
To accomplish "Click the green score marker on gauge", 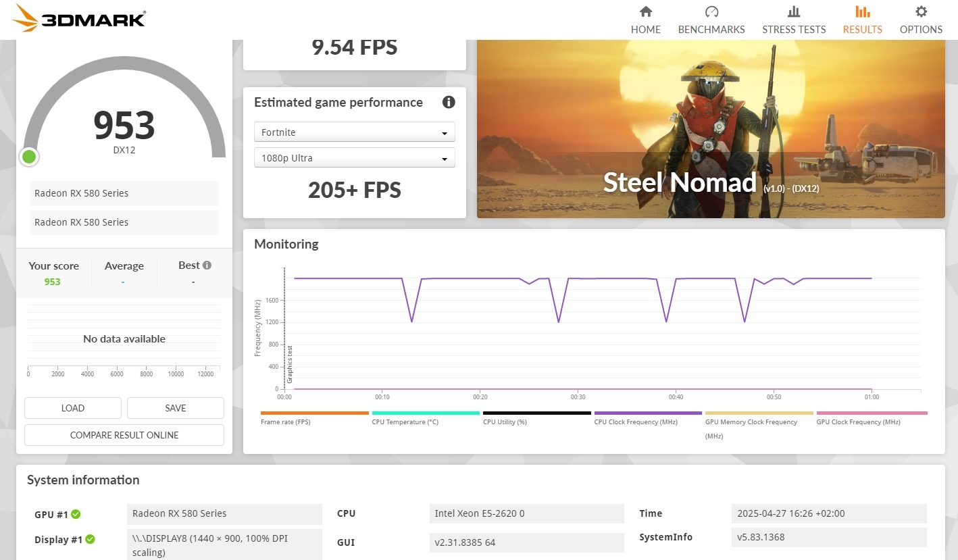I will tap(29, 157).
